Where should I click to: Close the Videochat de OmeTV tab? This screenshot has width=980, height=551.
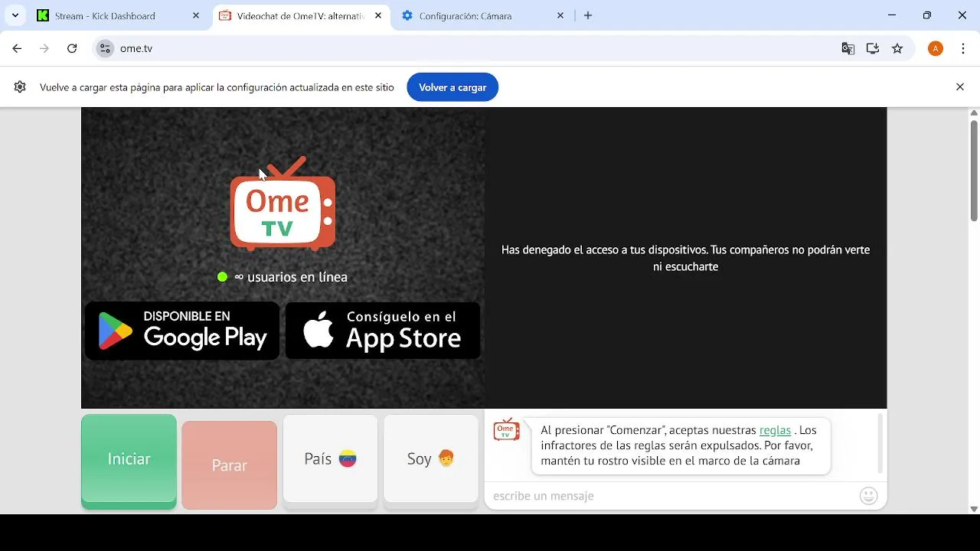pyautogui.click(x=378, y=15)
